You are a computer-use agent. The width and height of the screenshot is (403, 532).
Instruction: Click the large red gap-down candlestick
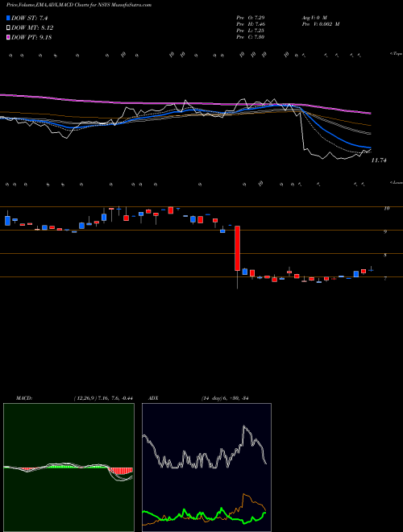pyautogui.click(x=238, y=248)
